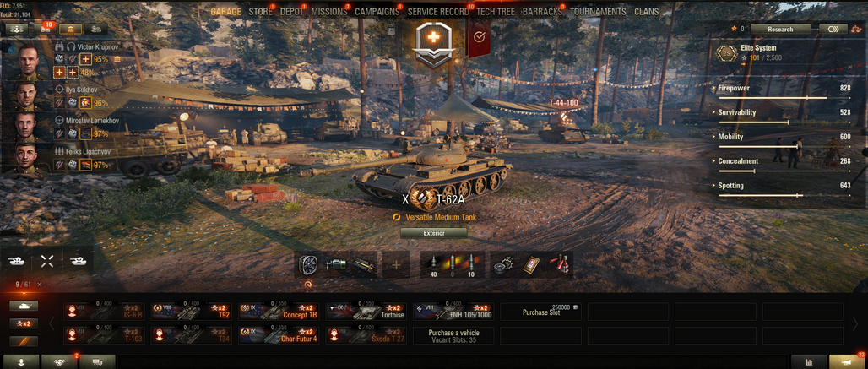
Task: Select the Concept 1B vehicle in carousel
Action: [279, 312]
